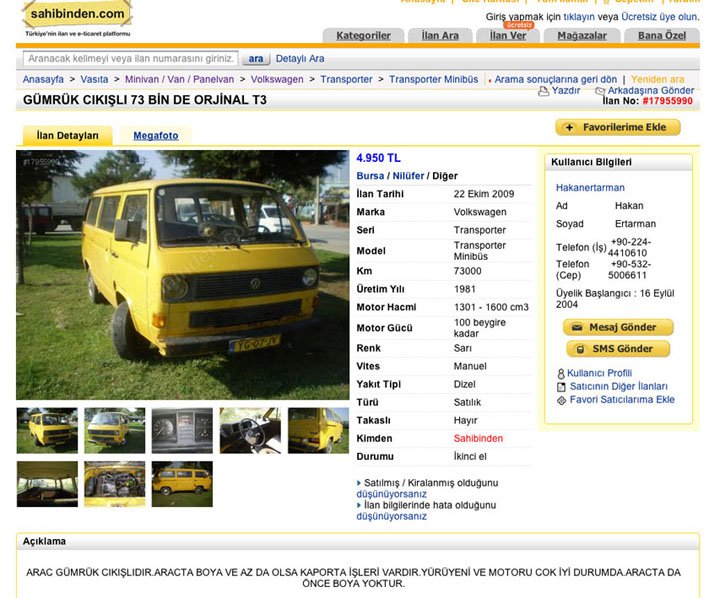Select the rear side view van thumbnail

[x=318, y=431]
